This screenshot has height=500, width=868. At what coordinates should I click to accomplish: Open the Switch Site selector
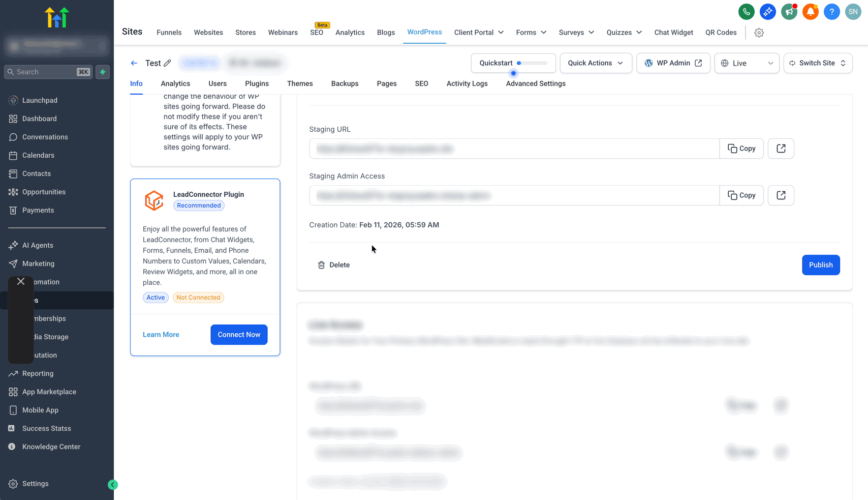(x=818, y=63)
